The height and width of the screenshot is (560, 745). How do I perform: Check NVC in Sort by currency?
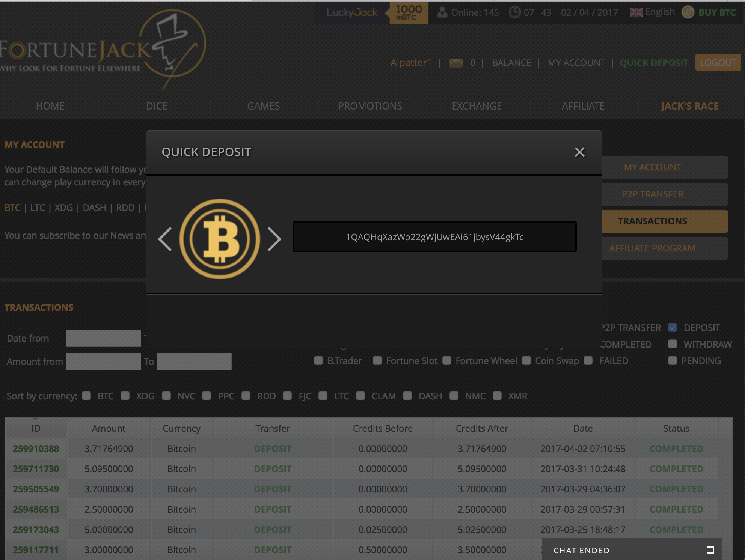(x=166, y=396)
